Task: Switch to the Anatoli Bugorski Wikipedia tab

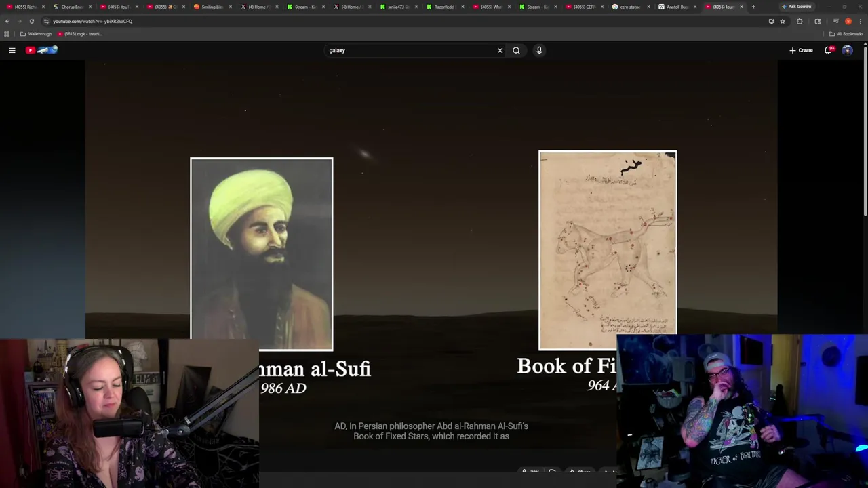Action: pos(677,7)
